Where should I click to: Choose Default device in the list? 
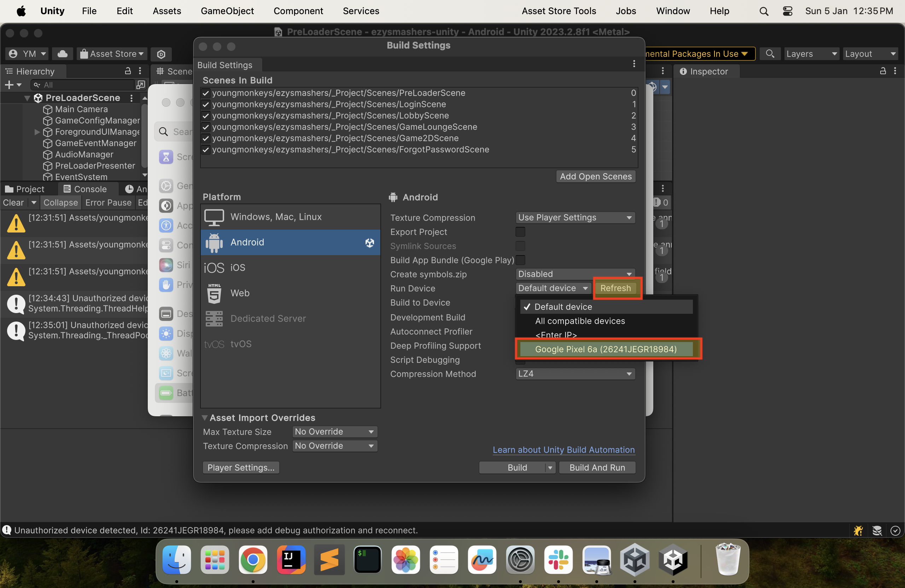607,307
